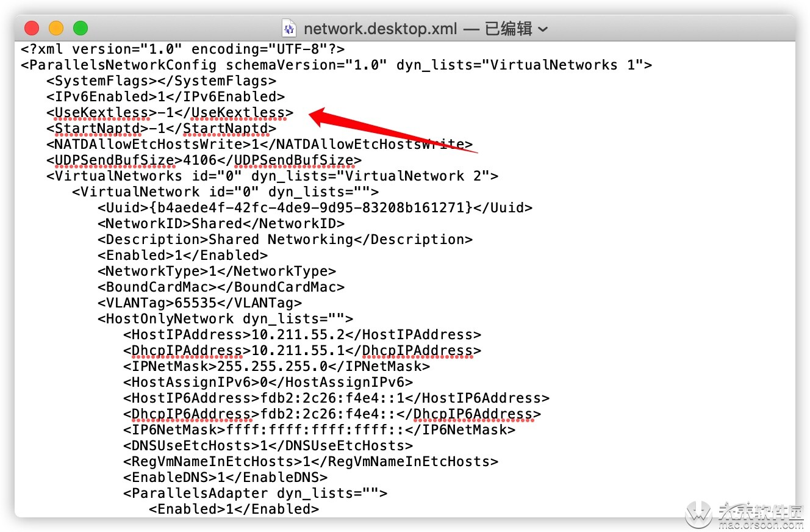This screenshot has width=810, height=532.
Task: Click the ParallelsNetworkConfig schemaVersion line
Action: click(x=337, y=65)
